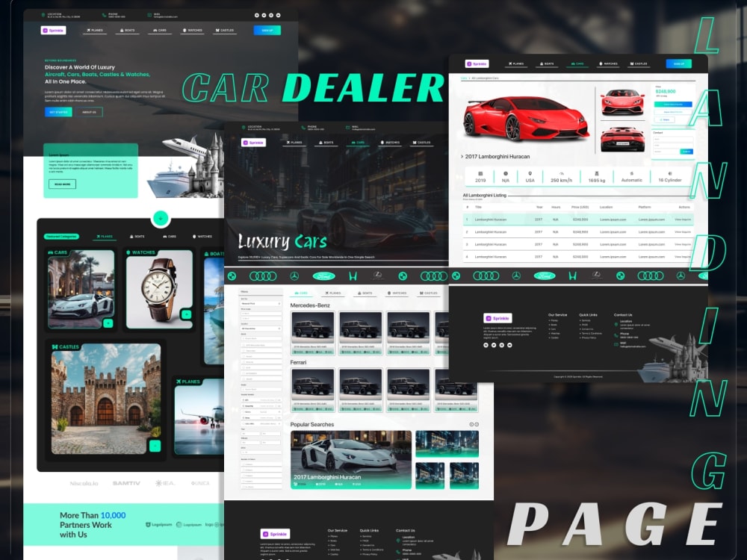This screenshot has height=560, width=747.
Task: Click the arrow button on the Cars category card
Action: coord(108,323)
